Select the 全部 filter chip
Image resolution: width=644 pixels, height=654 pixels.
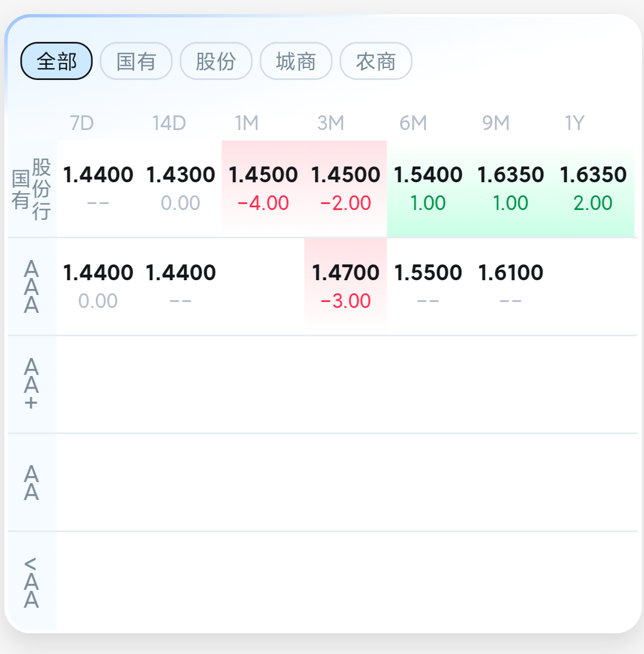57,61
